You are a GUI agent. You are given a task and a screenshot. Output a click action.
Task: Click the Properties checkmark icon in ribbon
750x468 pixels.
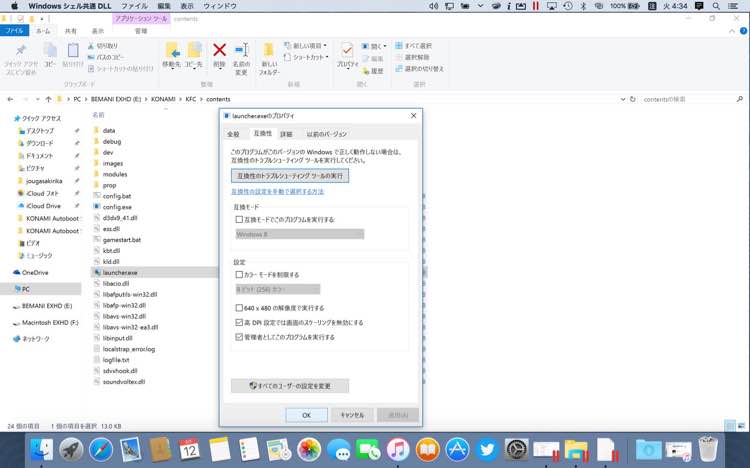347,50
